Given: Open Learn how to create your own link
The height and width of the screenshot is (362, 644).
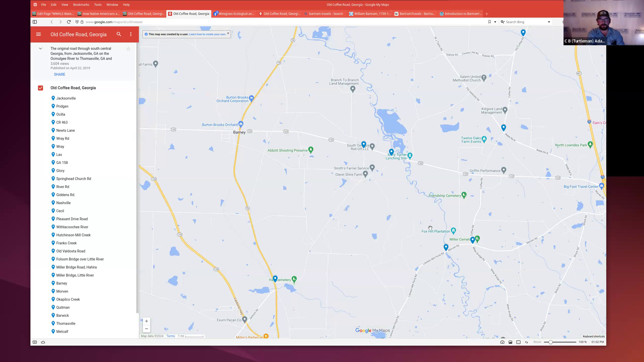Looking at the screenshot, I should click(x=208, y=34).
